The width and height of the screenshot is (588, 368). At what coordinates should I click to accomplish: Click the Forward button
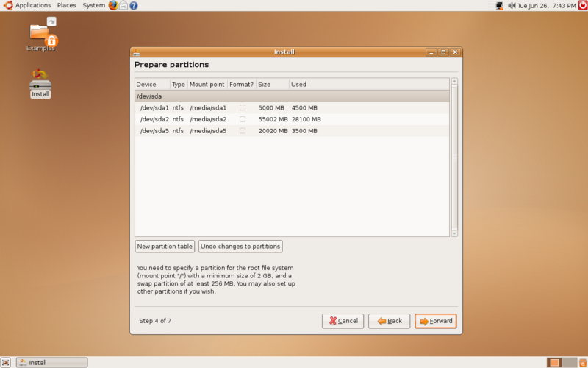[x=436, y=321]
